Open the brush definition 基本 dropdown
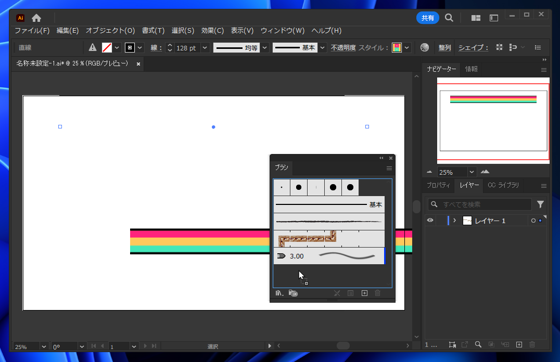 click(x=322, y=47)
